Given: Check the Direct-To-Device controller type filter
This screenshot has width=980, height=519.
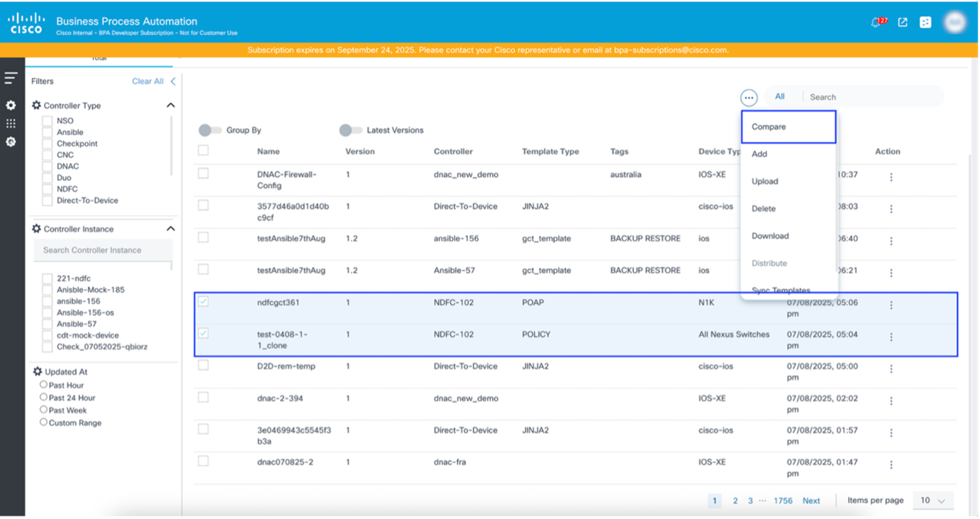Looking at the screenshot, I should (x=47, y=200).
